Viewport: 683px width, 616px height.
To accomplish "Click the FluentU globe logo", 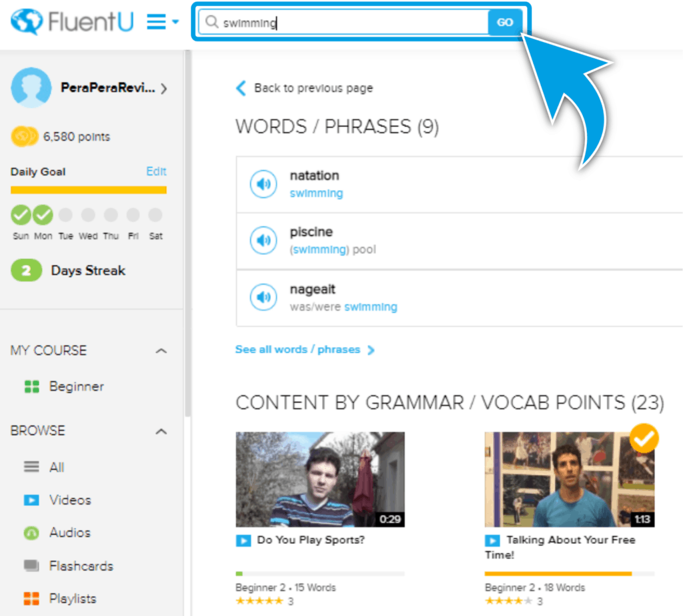I will [27, 21].
